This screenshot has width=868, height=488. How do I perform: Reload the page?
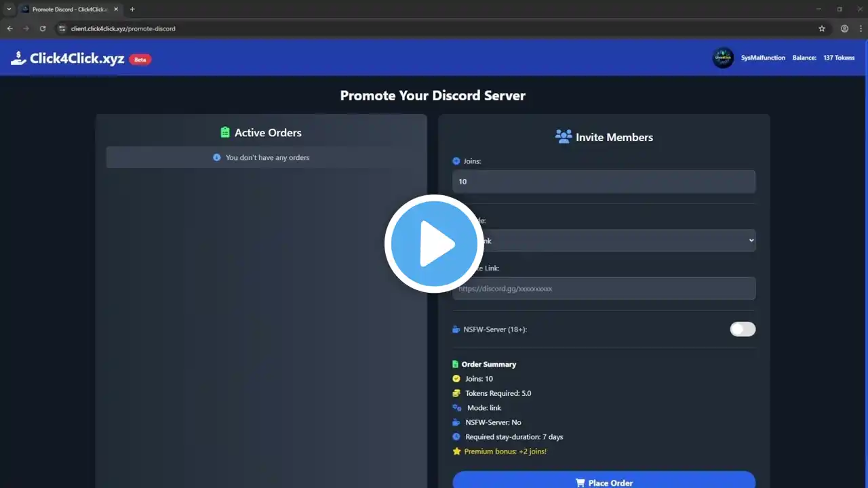click(43, 28)
